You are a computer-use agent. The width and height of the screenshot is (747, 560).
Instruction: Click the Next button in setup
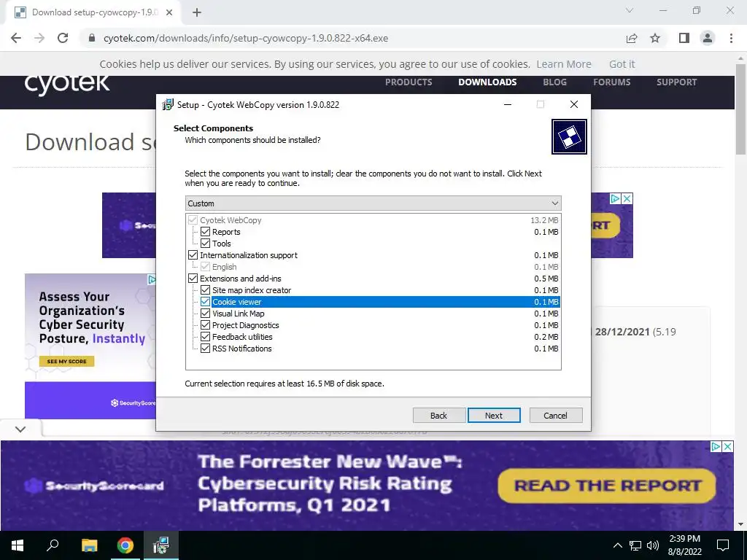[x=494, y=415]
